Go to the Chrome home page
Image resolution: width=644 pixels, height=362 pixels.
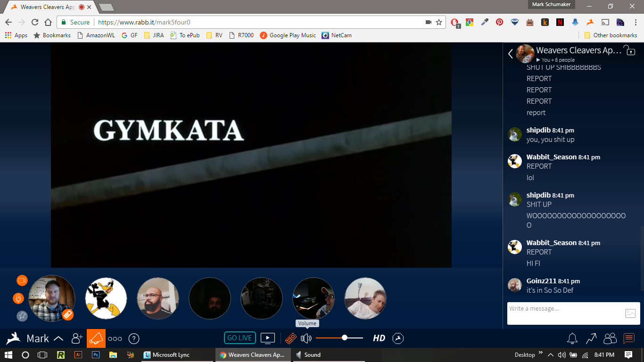point(48,22)
